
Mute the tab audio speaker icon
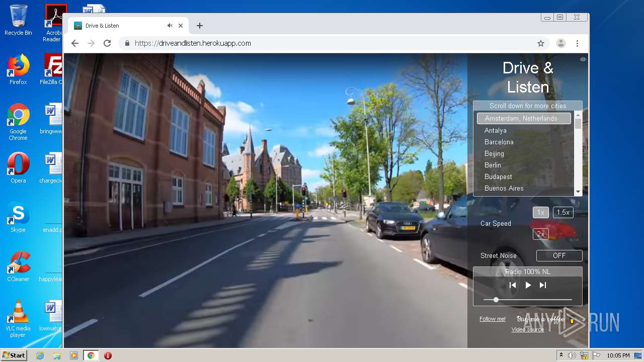click(170, 26)
